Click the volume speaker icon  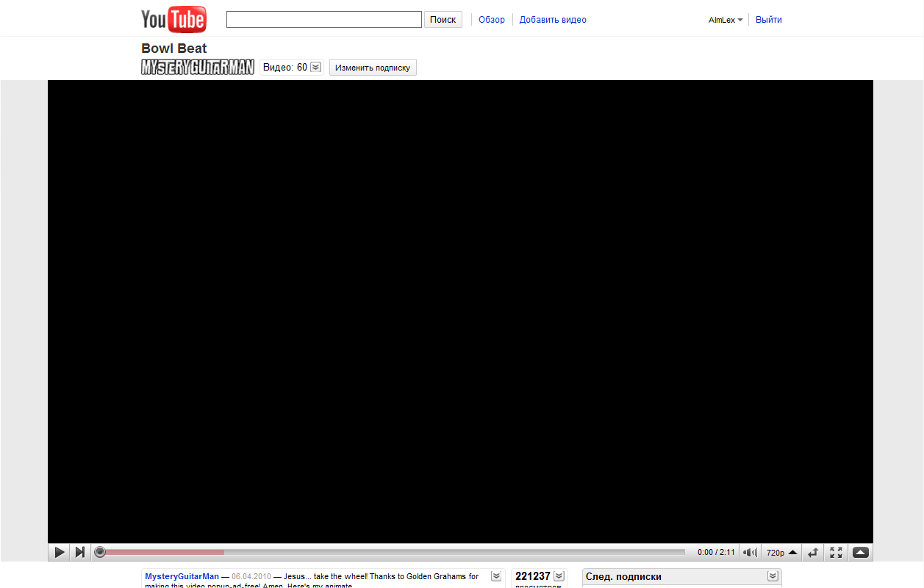(x=749, y=551)
